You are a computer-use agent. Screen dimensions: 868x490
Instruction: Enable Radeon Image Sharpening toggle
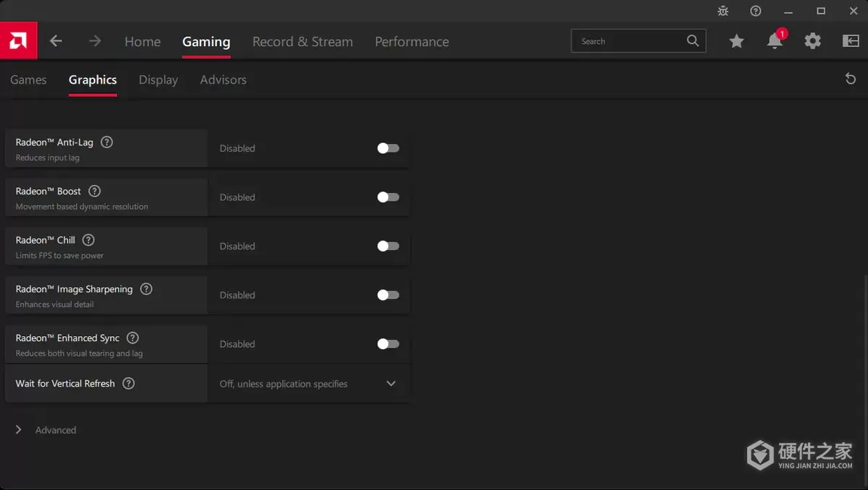pyautogui.click(x=388, y=295)
